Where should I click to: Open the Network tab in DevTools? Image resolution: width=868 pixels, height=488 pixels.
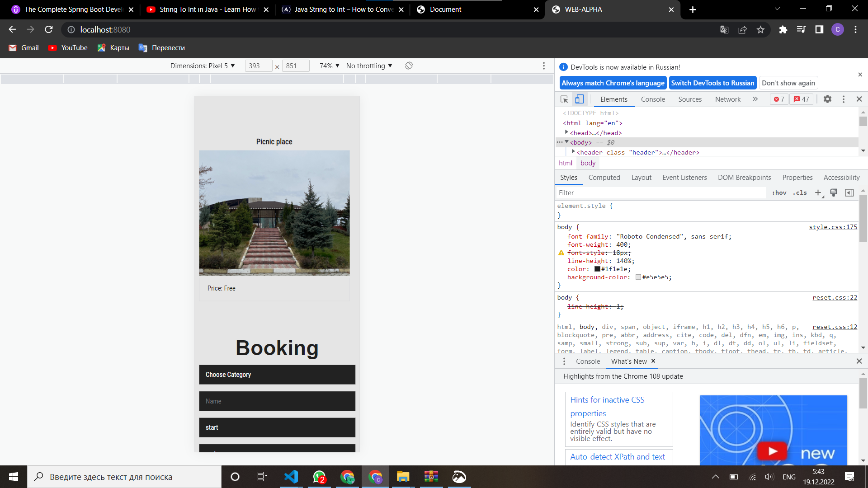coord(727,99)
